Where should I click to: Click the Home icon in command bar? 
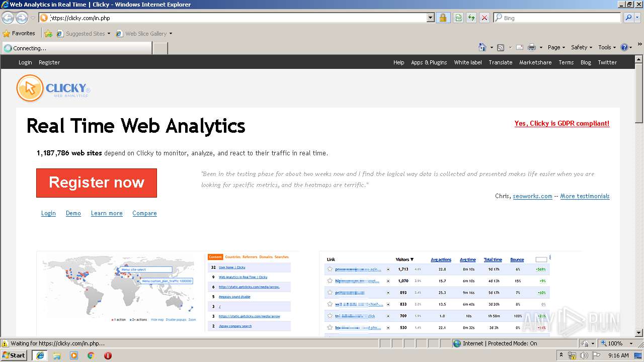click(482, 47)
